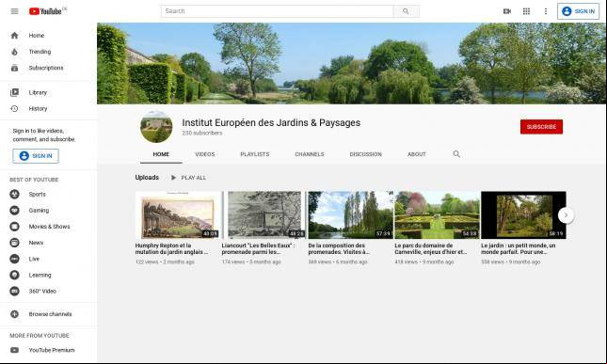Click the Learning icon in sidebar
607x364 pixels.
14,275
